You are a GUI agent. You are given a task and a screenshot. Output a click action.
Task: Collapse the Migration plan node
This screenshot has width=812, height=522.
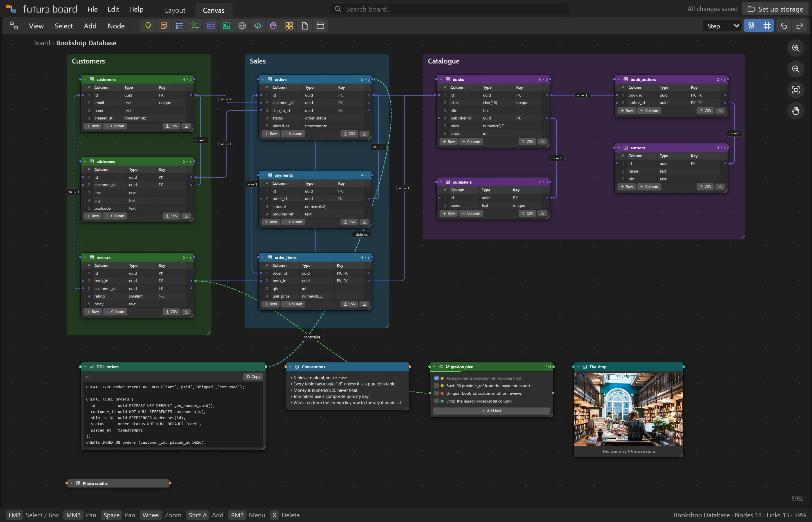[434, 367]
